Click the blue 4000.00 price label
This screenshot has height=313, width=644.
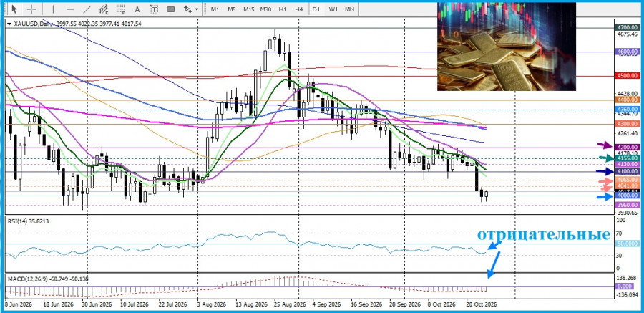(x=627, y=196)
